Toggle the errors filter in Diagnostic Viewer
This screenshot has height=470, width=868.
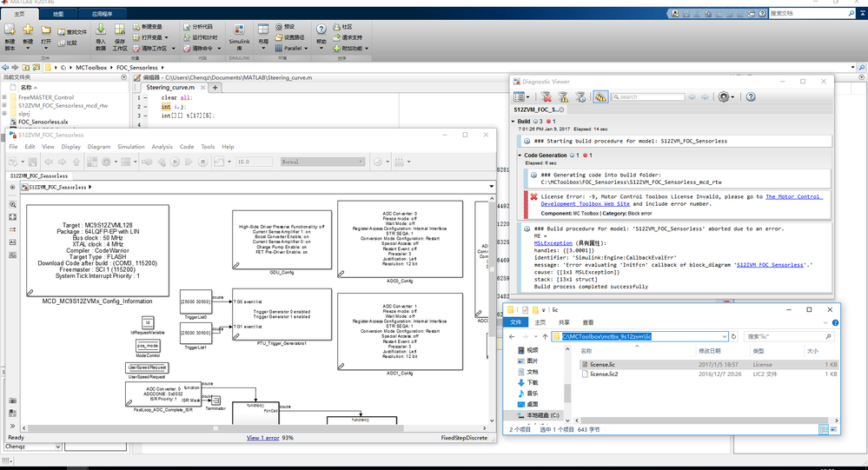pos(547,97)
